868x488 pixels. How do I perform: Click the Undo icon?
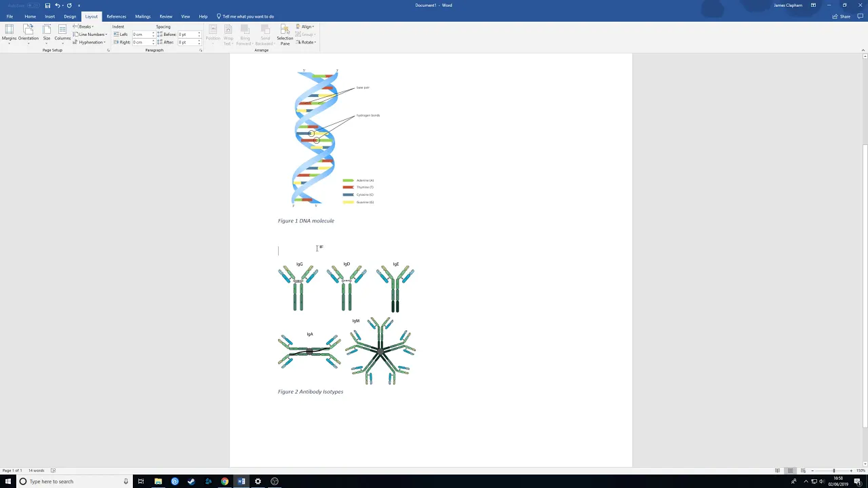pos(58,5)
